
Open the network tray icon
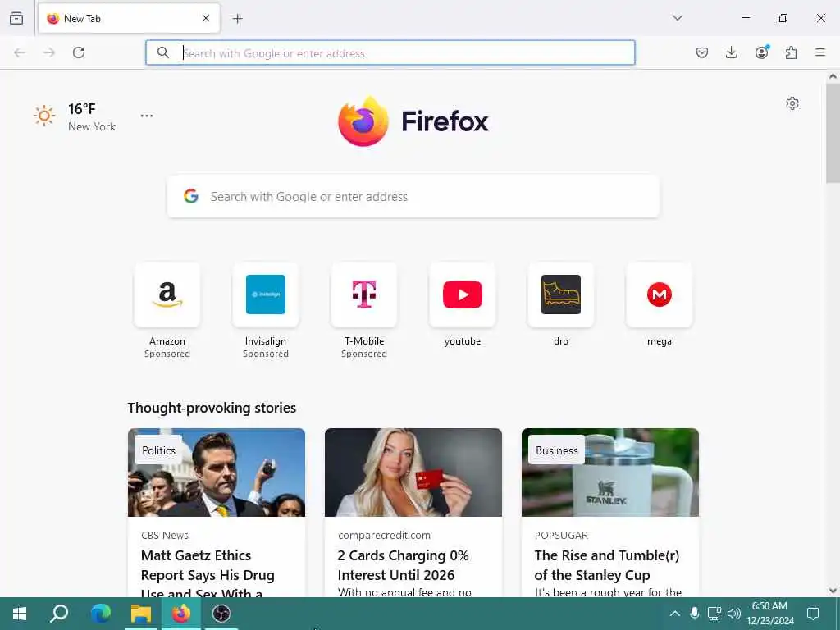point(714,614)
